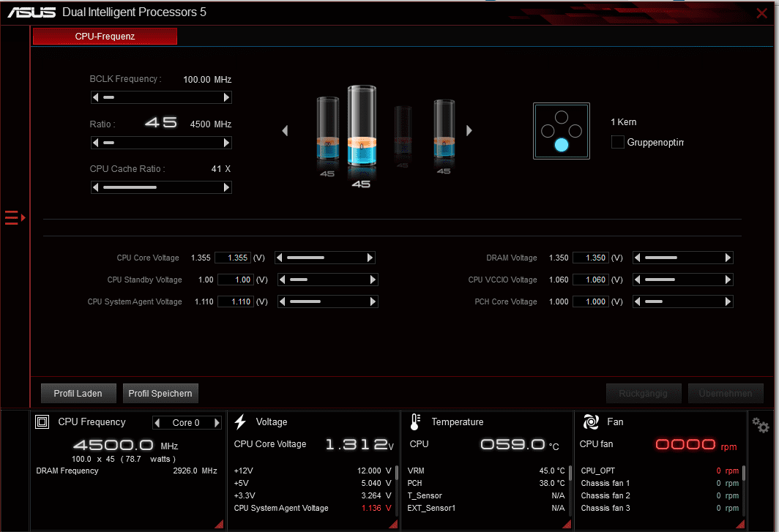The width and height of the screenshot is (779, 532).
Task: Decrease CPU Standby Voltage with left arrow
Action: coord(282,280)
